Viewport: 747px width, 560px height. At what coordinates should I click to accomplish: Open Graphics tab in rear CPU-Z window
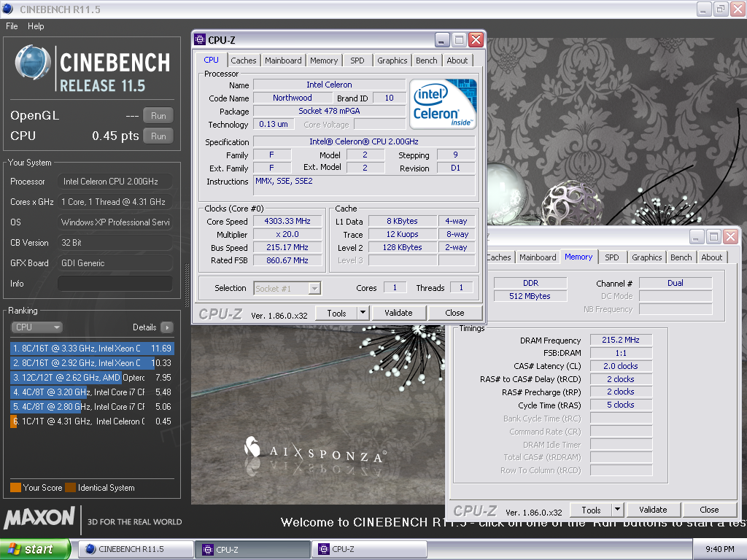(646, 257)
